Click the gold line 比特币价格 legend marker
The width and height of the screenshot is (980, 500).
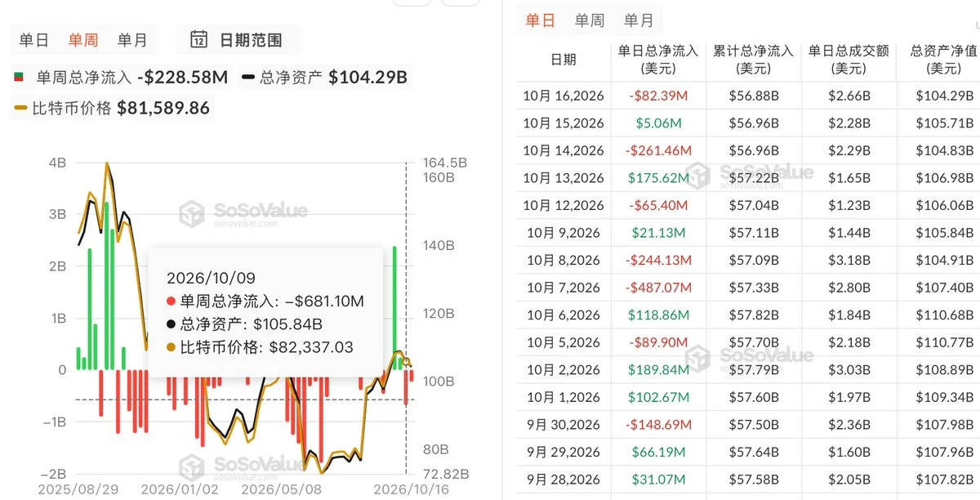pos(21,108)
